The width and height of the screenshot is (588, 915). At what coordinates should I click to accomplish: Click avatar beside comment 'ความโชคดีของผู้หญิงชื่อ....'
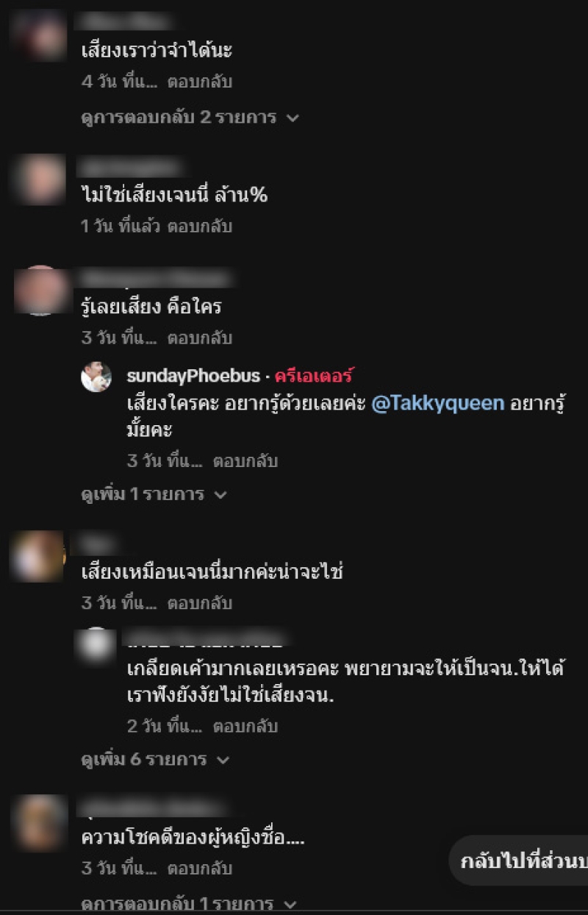point(39,822)
